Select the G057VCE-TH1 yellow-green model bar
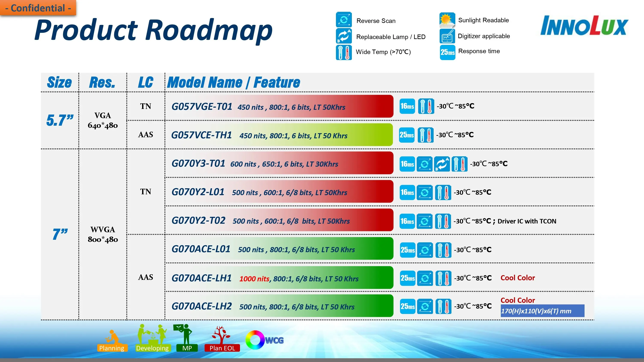The image size is (644, 362). [279, 135]
